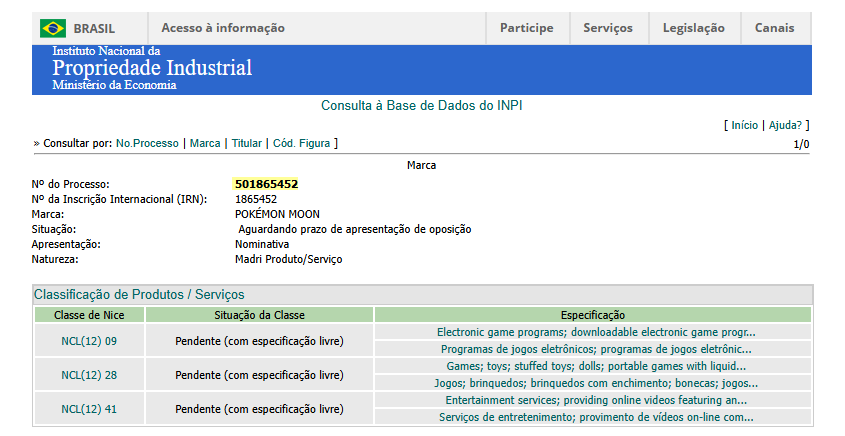The width and height of the screenshot is (845, 436).
Task: Open the NCL(12) 09 class link
Action: (89, 341)
